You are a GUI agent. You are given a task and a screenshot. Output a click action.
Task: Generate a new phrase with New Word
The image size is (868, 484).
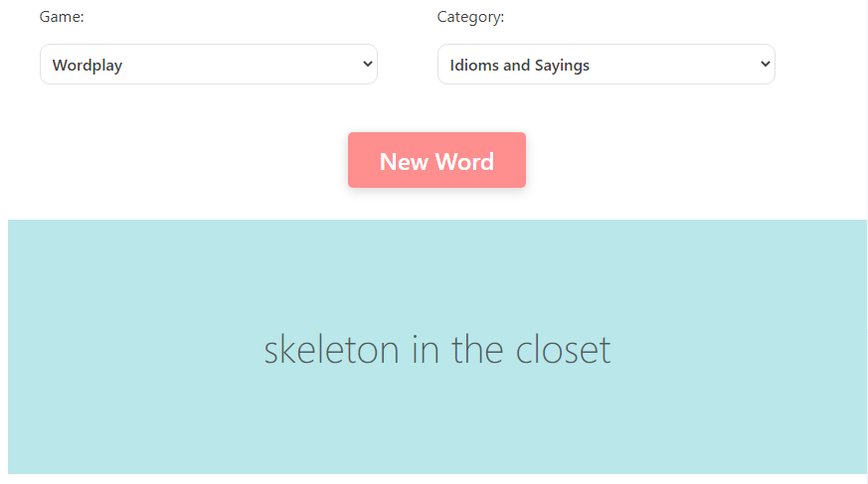coord(436,160)
